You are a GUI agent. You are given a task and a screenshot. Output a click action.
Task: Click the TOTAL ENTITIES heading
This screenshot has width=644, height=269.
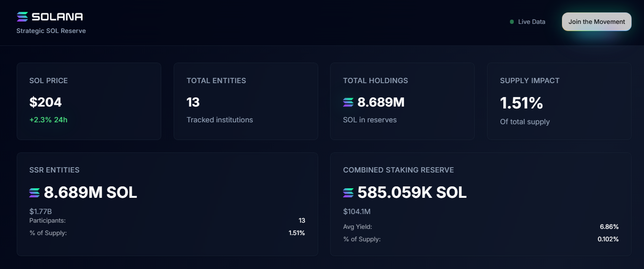tap(216, 80)
